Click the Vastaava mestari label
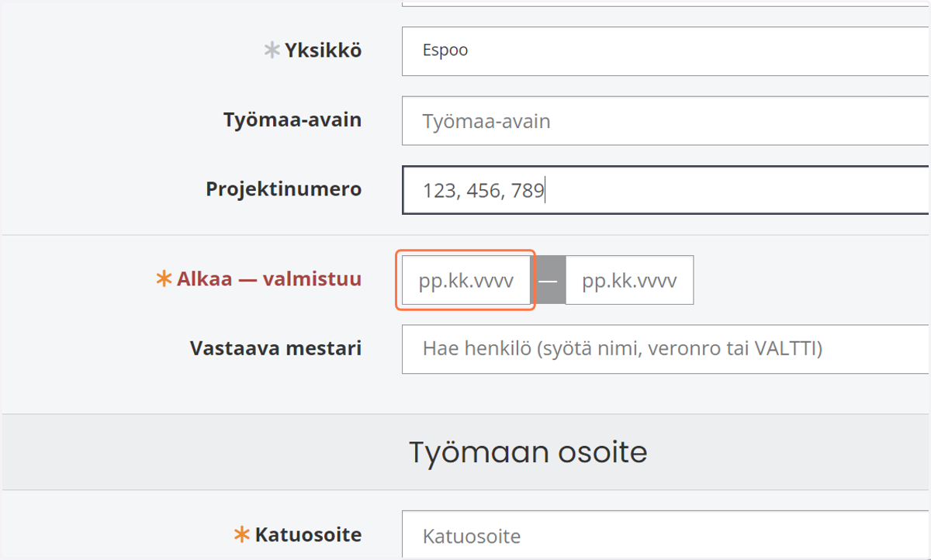Image resolution: width=931 pixels, height=560 pixels. [275, 348]
